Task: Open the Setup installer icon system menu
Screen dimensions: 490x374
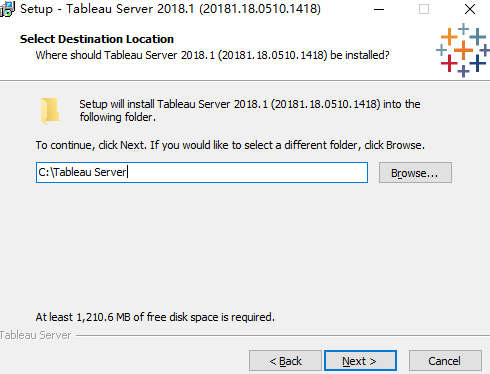Action: [x=7, y=9]
